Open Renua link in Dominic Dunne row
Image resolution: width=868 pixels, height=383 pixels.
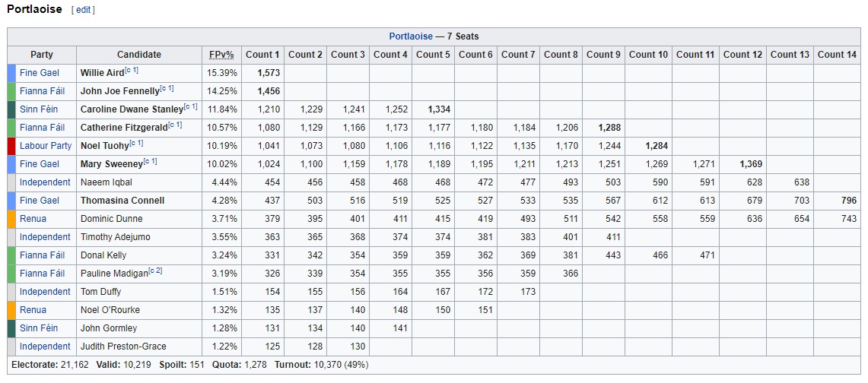(33, 219)
